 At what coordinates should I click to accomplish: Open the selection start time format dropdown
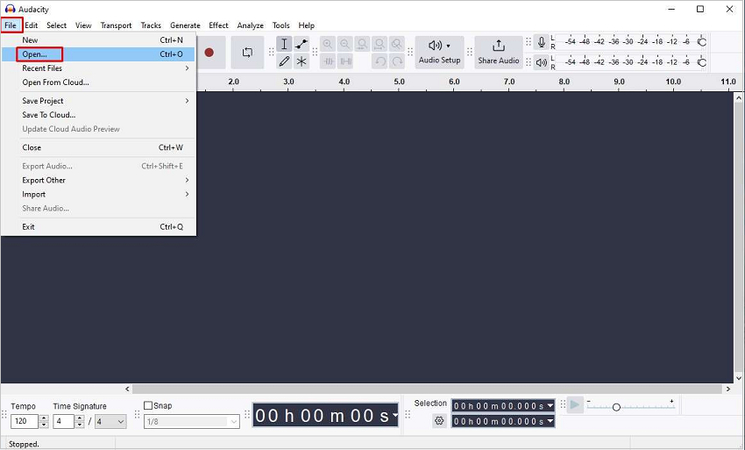(550, 406)
